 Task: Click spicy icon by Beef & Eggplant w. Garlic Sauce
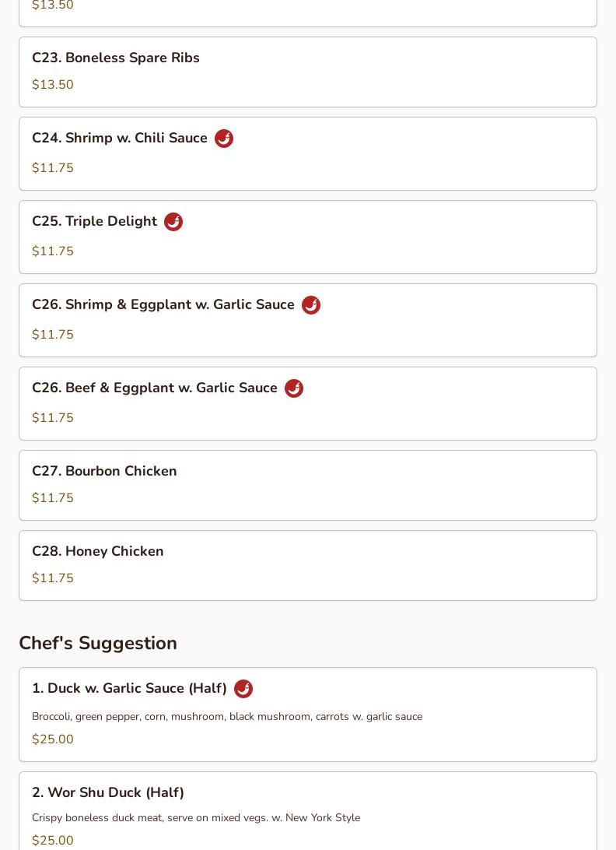[294, 388]
